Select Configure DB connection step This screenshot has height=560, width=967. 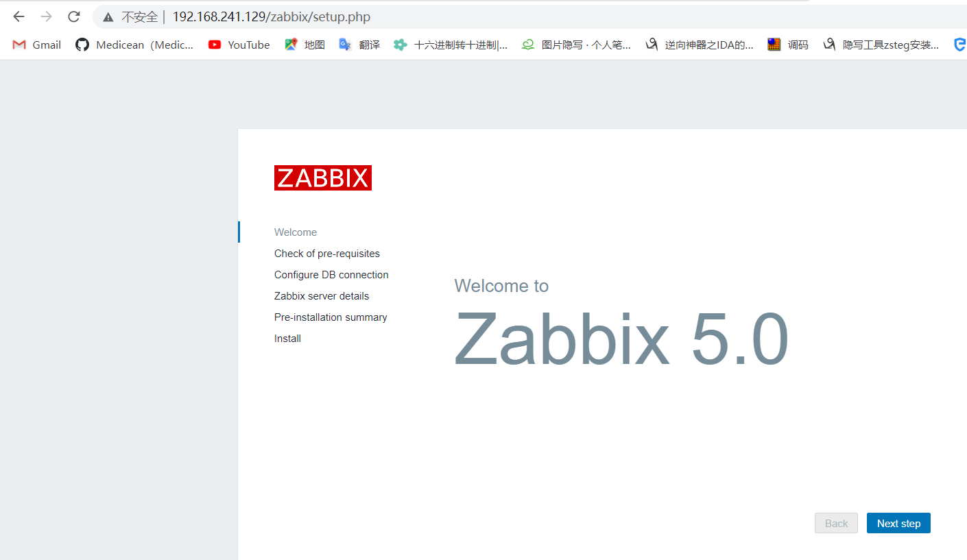pyautogui.click(x=331, y=275)
